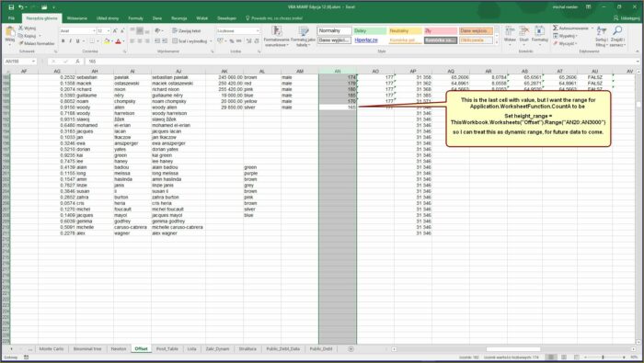
Task: Open the font size dropdown
Action: 109,30
